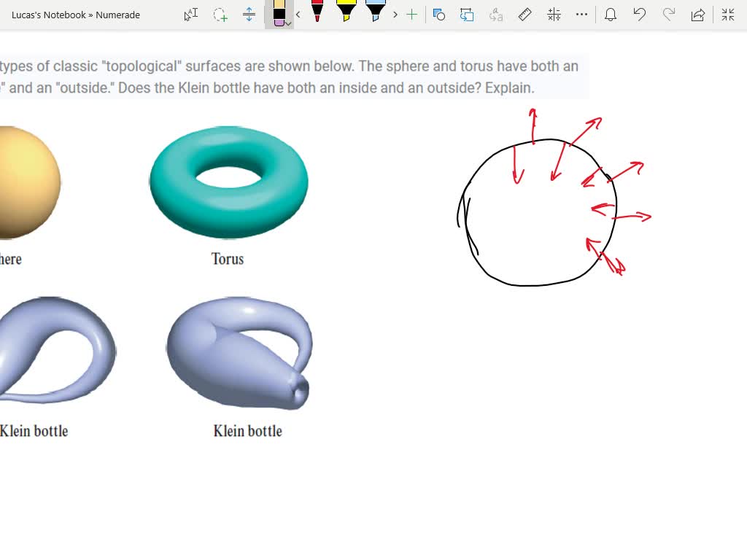
Task: Open the More options ellipsis menu
Action: 581,15
